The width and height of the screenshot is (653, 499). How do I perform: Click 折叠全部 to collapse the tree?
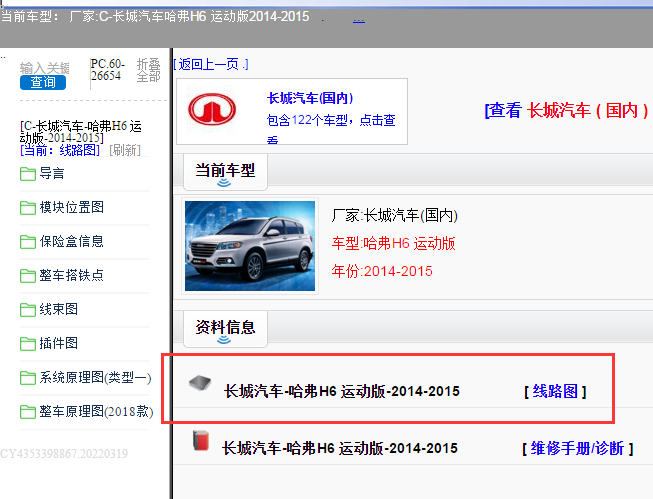point(149,70)
